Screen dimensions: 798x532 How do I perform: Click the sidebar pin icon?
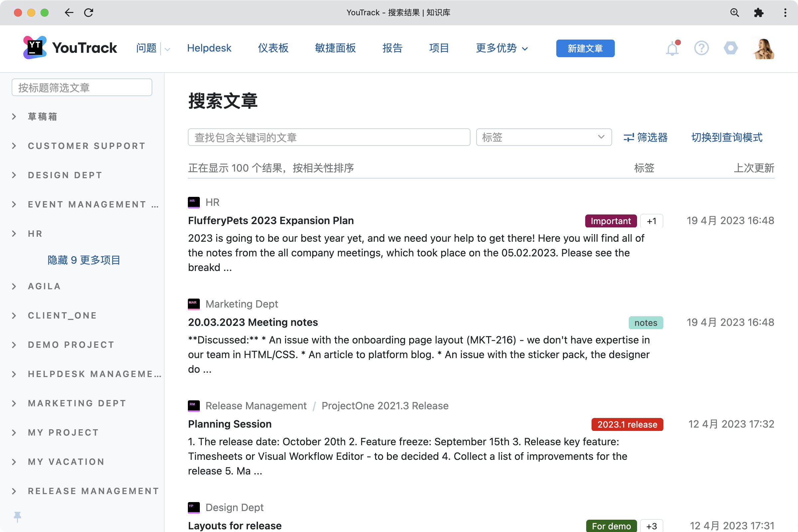coord(17,516)
